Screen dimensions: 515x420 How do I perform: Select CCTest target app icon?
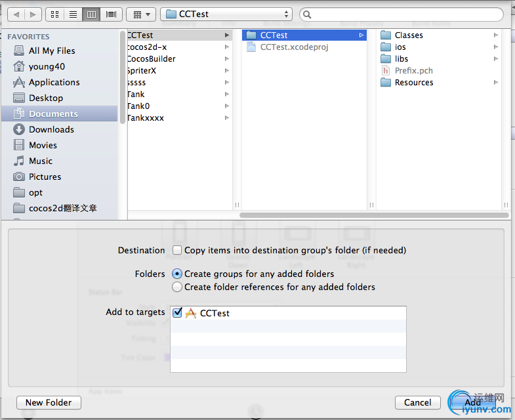click(191, 313)
